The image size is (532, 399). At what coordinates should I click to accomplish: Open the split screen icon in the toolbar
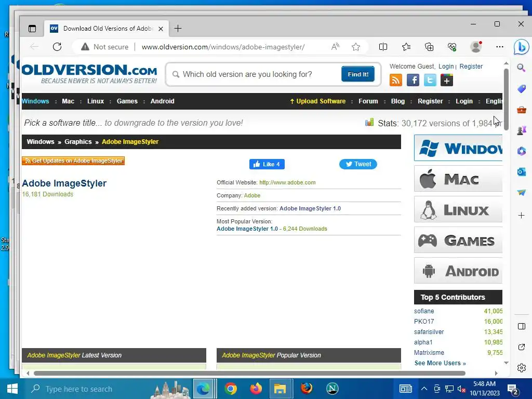click(x=383, y=47)
